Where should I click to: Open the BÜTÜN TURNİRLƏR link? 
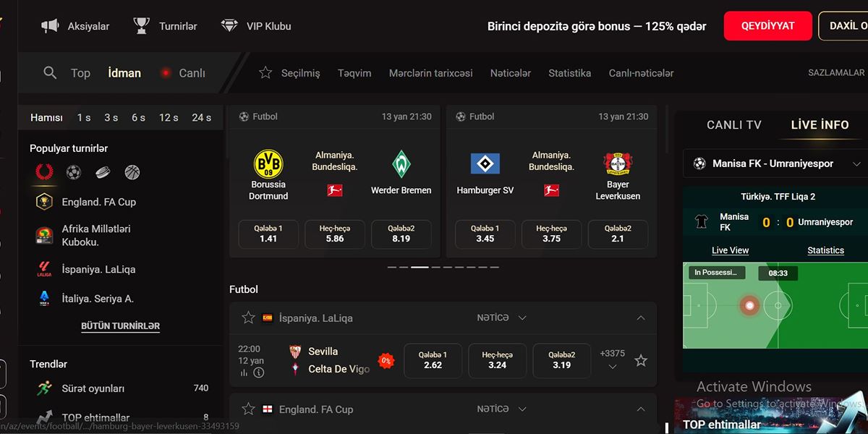120,326
